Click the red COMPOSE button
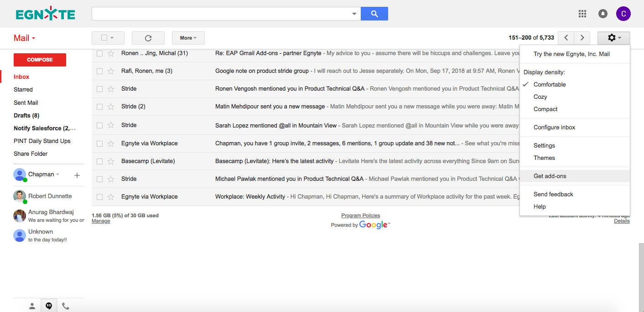Viewport: 644px width, 312px height. click(x=40, y=60)
